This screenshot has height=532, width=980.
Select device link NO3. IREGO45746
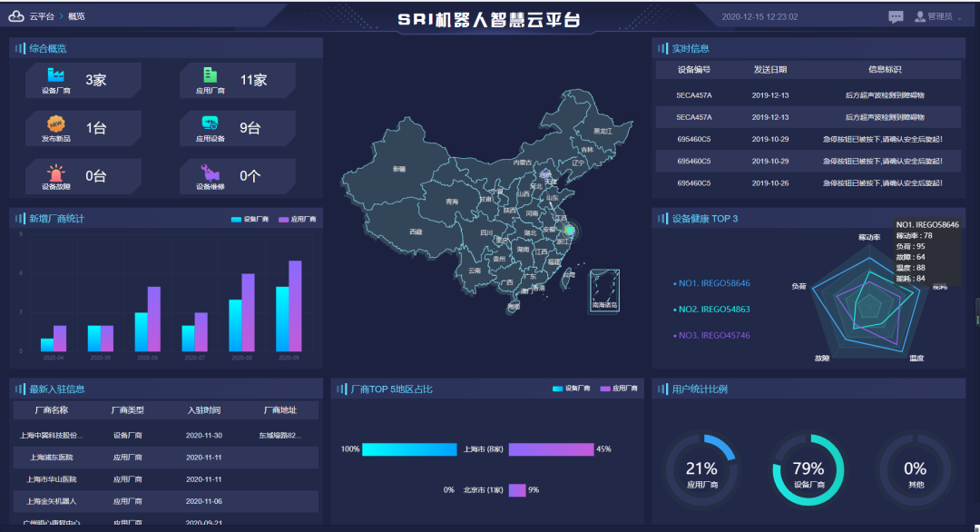(717, 335)
